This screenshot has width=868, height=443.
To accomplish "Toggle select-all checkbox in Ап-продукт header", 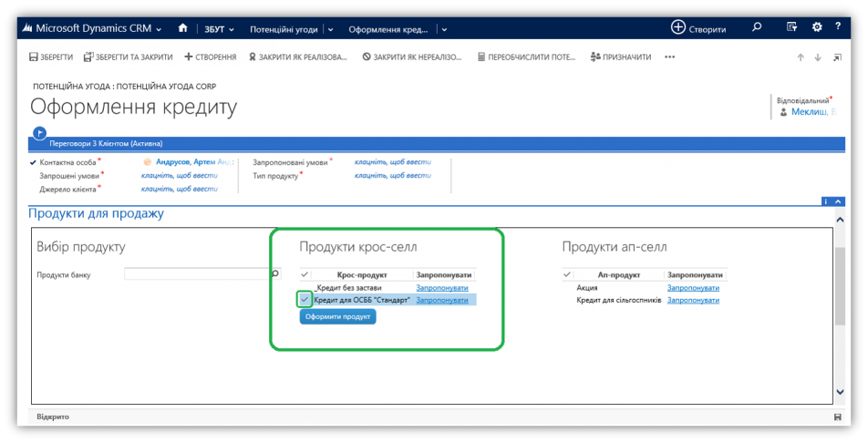I will (x=567, y=274).
